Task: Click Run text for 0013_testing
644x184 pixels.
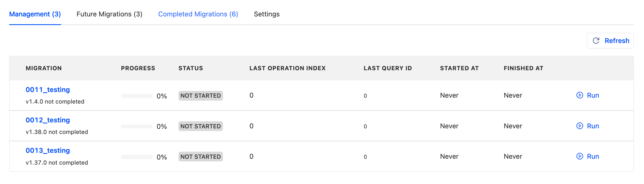Action: tap(593, 156)
